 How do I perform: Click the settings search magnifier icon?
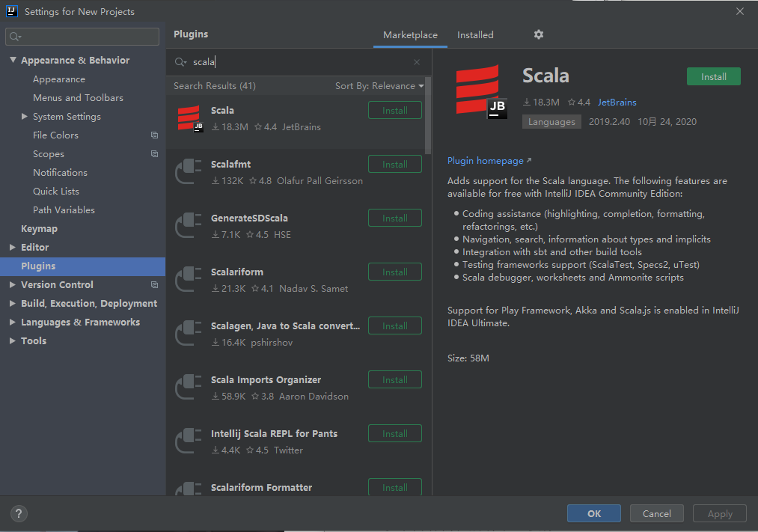(16, 37)
